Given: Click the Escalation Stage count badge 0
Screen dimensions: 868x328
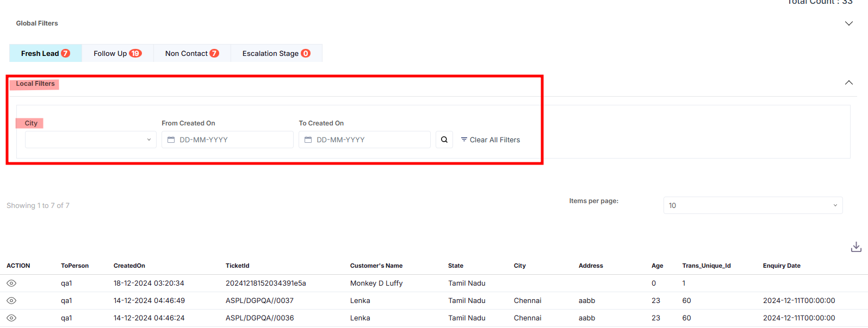Looking at the screenshot, I should click(x=306, y=53).
